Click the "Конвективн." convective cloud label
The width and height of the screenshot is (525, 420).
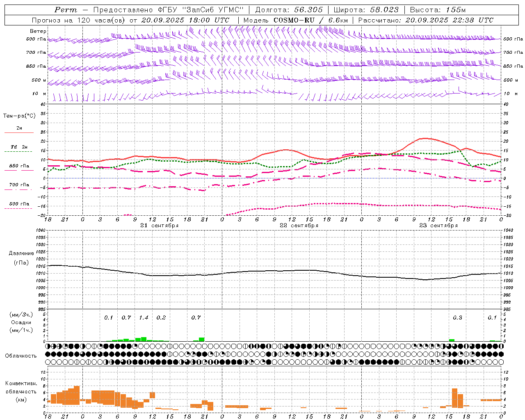tap(21, 383)
